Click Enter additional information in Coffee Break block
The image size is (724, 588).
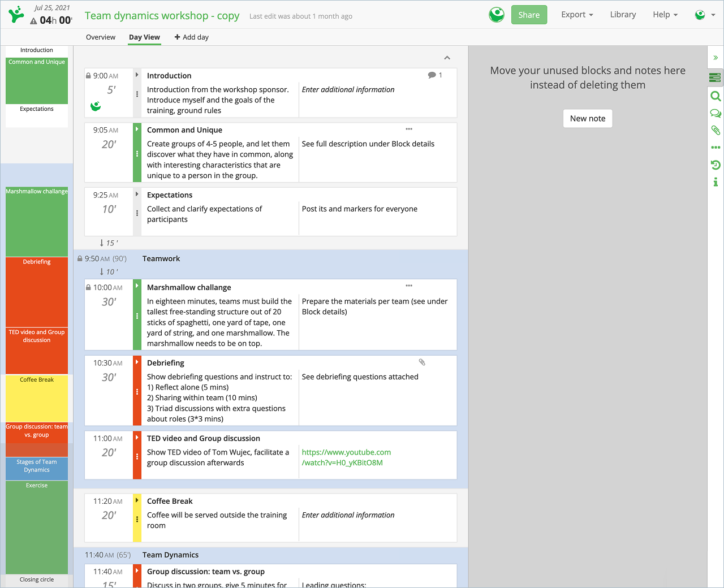tap(348, 515)
